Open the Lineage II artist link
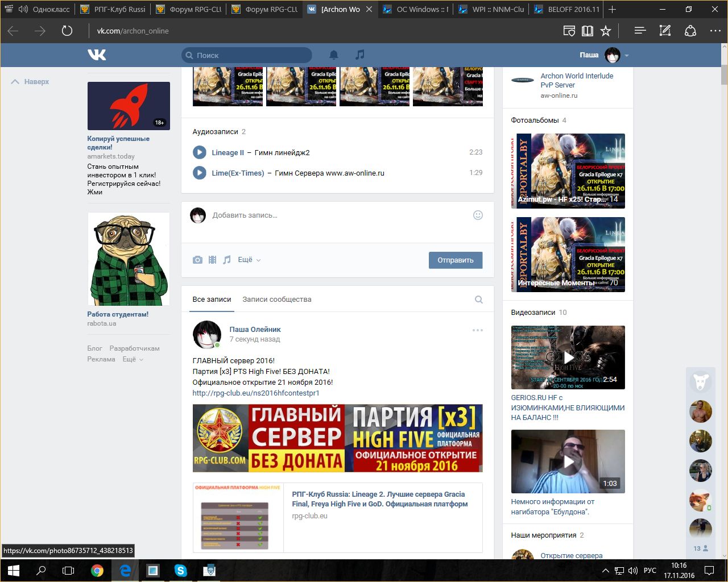The width and height of the screenshot is (728, 582). point(227,152)
